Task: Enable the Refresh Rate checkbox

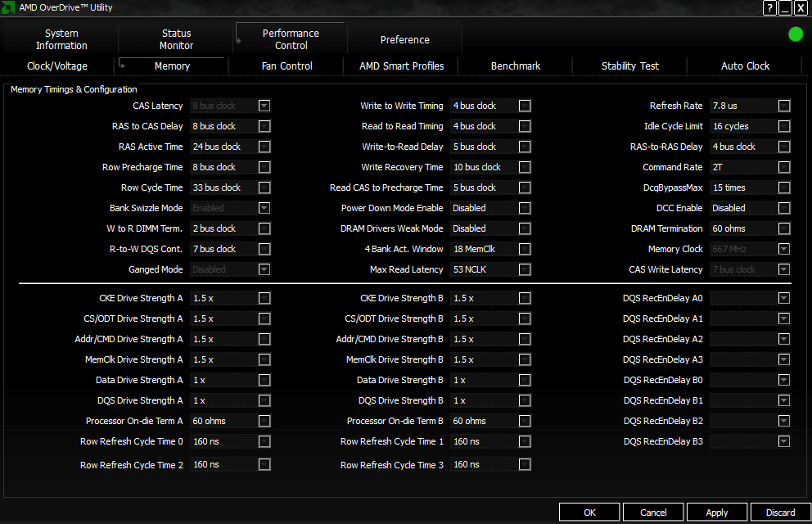Action: tap(784, 106)
